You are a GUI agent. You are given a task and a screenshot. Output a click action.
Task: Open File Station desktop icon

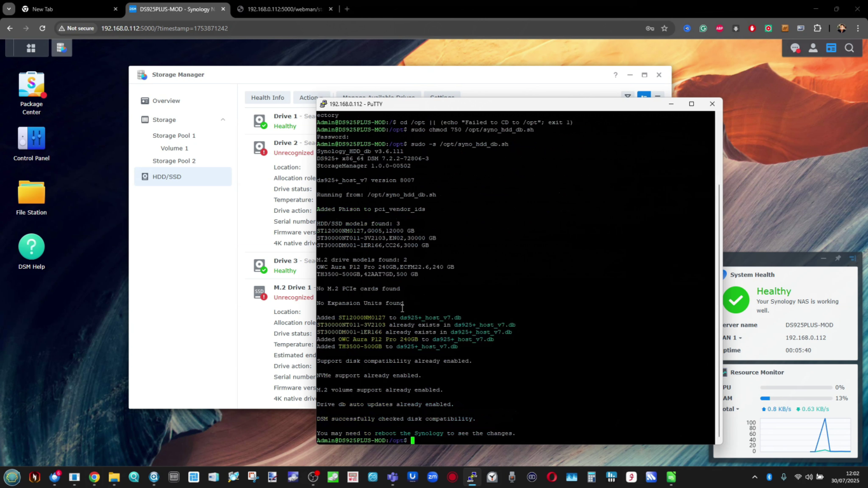(31, 198)
